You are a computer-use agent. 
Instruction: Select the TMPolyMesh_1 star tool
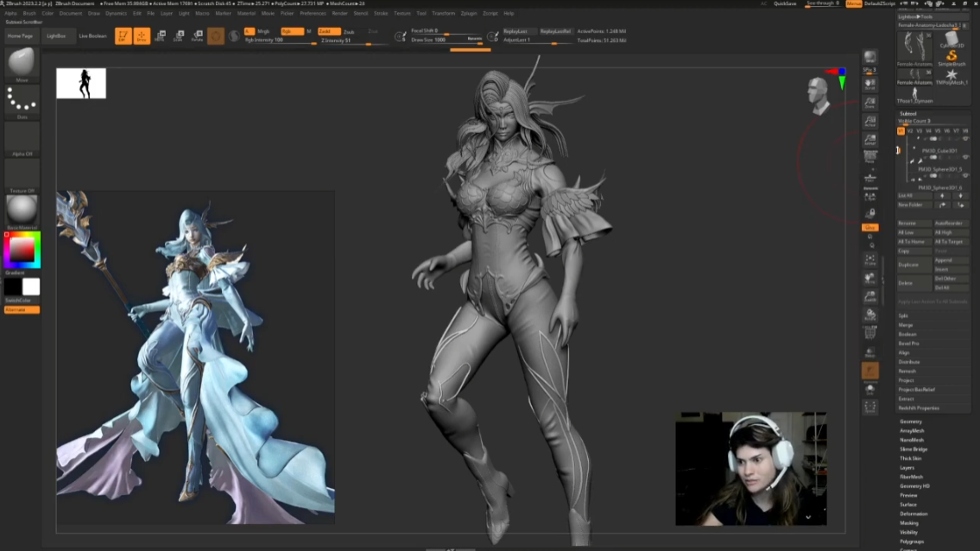(952, 76)
